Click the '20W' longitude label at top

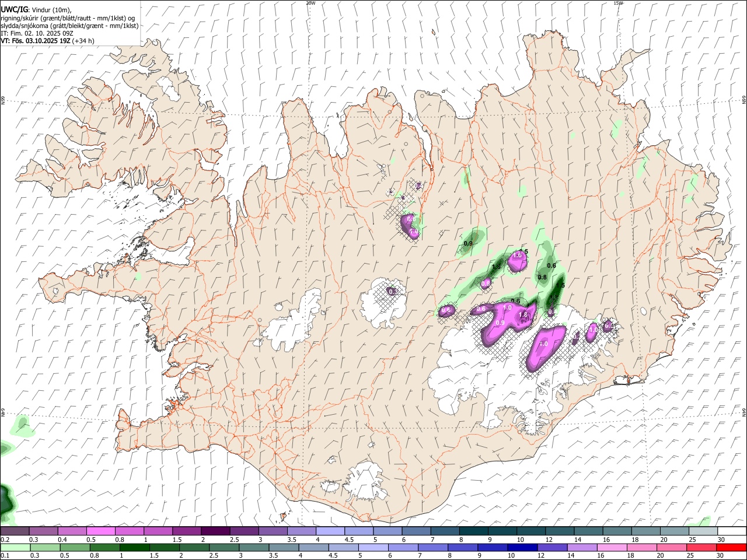tap(310, 3)
